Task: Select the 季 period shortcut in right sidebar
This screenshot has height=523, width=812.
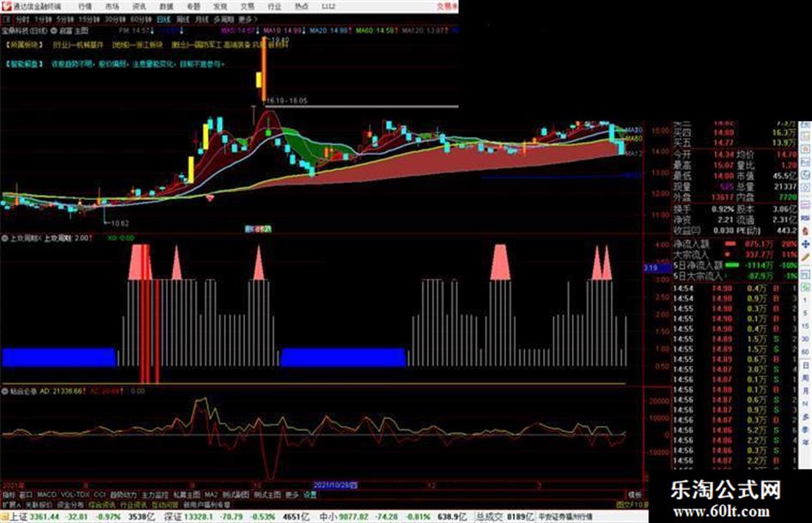Action: [x=805, y=429]
